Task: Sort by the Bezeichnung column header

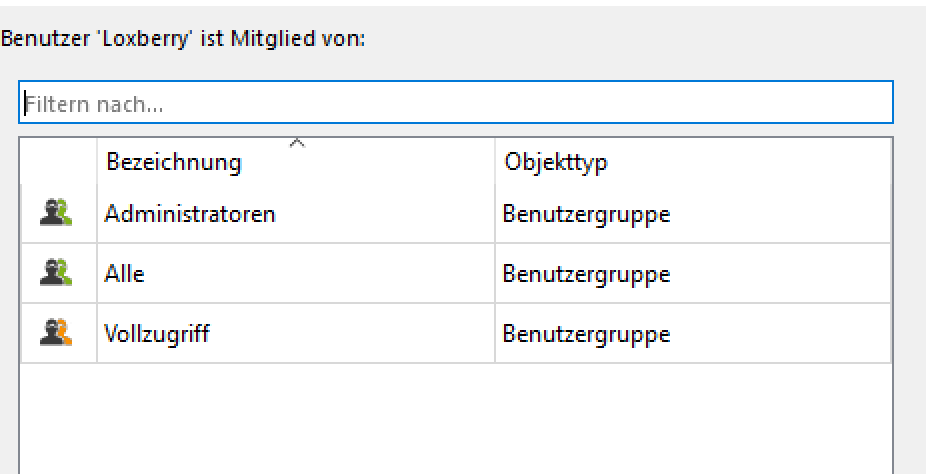Action: point(174,162)
